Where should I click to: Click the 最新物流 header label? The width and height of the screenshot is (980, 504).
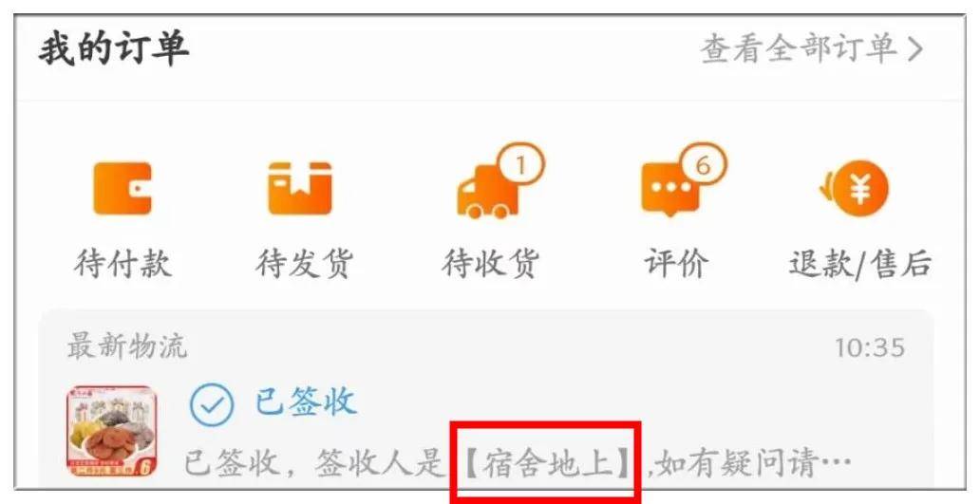127,346
